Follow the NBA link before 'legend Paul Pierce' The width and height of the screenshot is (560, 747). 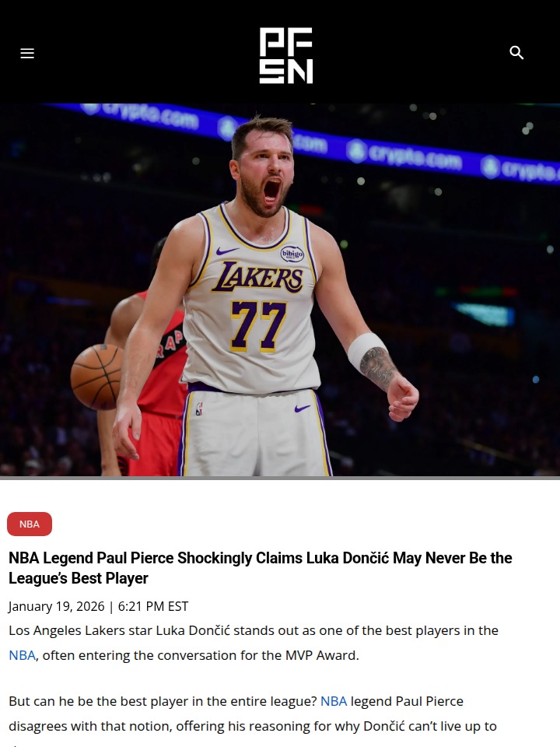[x=334, y=701]
